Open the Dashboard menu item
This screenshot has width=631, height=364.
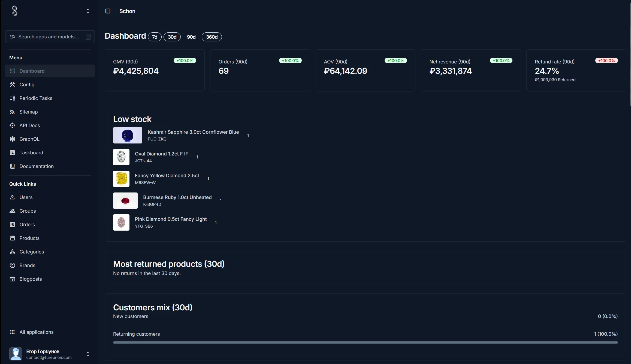32,71
